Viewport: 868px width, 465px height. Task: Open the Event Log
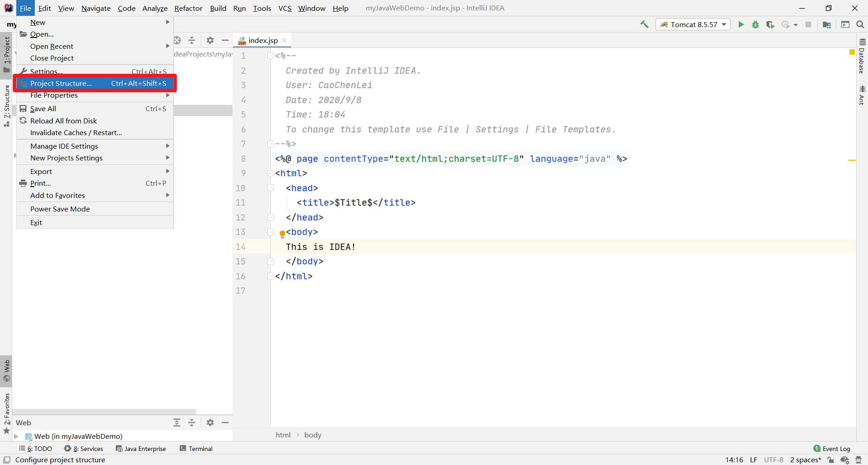[x=832, y=449]
